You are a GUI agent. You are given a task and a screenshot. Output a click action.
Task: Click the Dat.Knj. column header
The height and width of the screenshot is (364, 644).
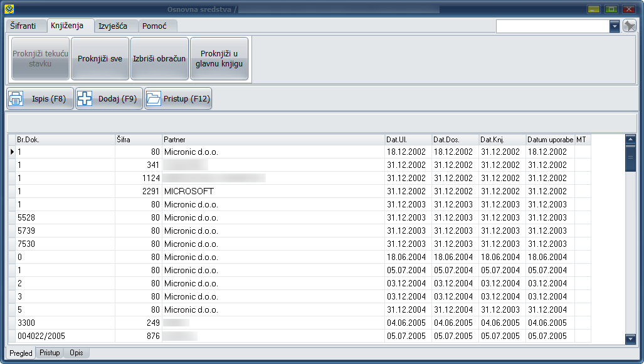click(502, 140)
